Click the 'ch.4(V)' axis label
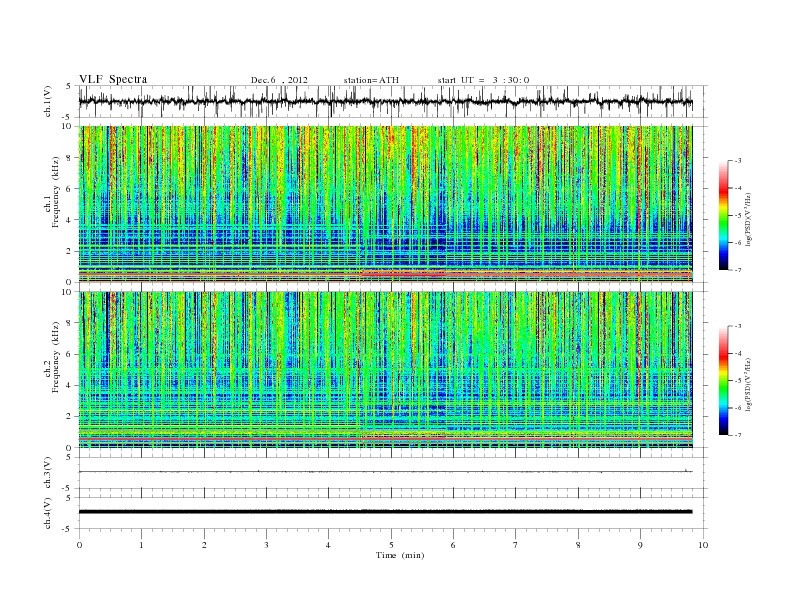 (47, 513)
